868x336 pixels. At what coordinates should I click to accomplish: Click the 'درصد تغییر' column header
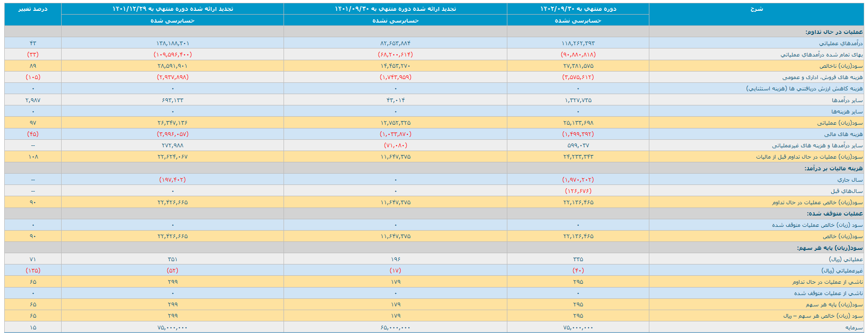pyautogui.click(x=32, y=9)
